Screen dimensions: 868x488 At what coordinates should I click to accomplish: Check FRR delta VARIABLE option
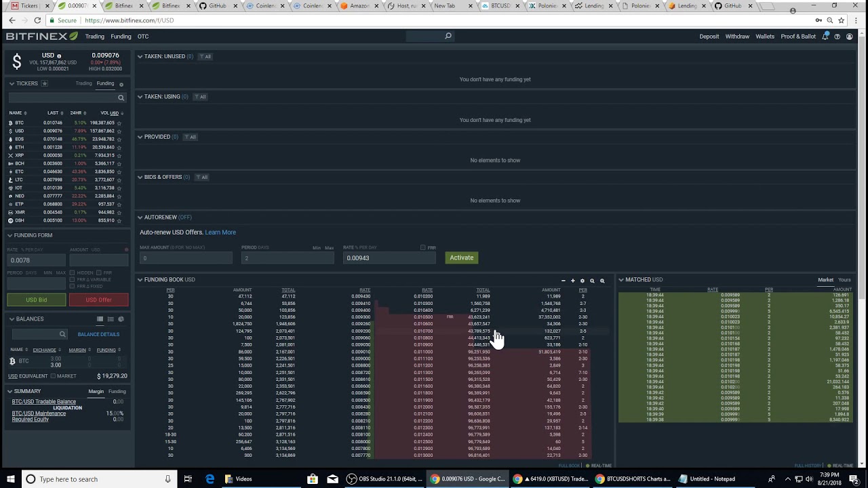(x=73, y=279)
